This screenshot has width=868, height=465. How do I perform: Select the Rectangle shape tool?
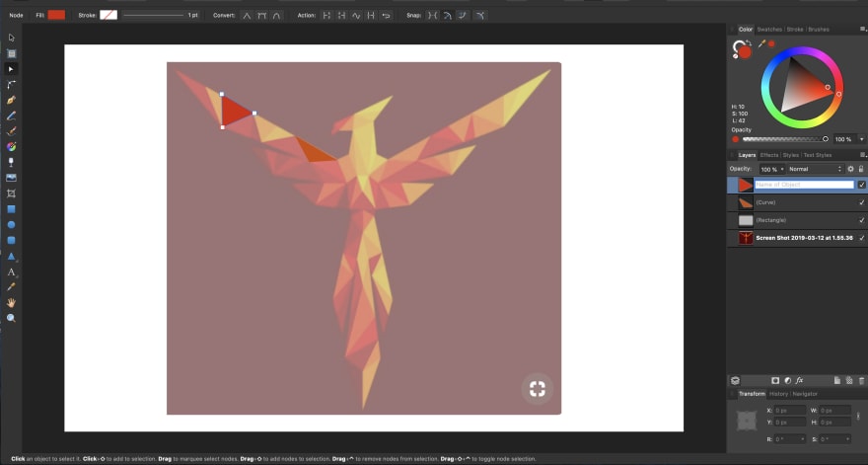[11, 209]
